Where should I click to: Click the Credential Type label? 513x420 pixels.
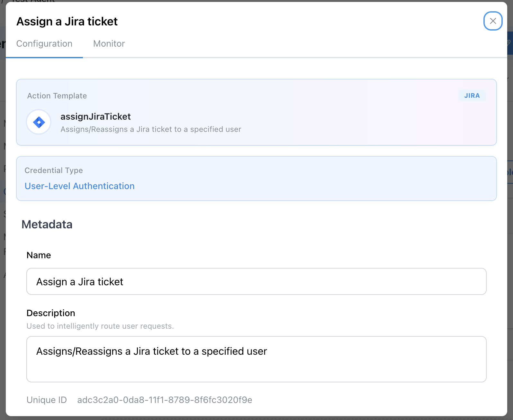54,170
